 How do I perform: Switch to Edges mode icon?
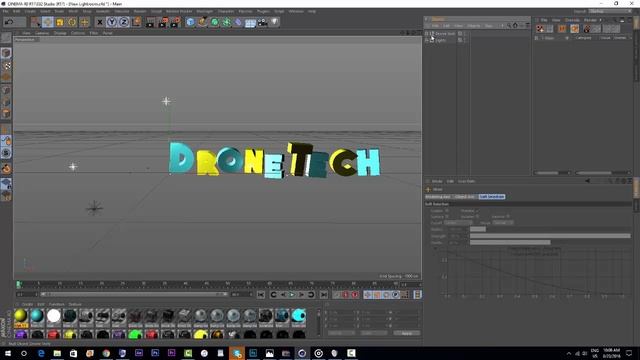pos(6,102)
